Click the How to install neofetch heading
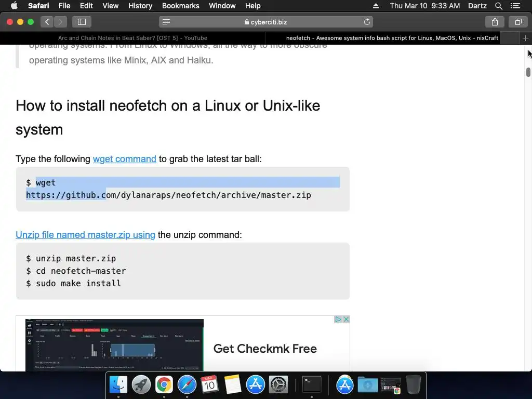 [x=168, y=117]
